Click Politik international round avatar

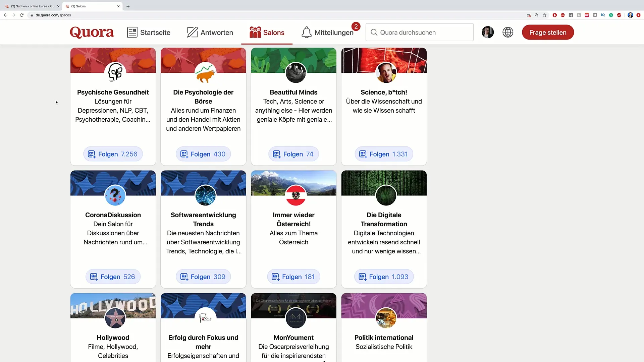point(386,318)
